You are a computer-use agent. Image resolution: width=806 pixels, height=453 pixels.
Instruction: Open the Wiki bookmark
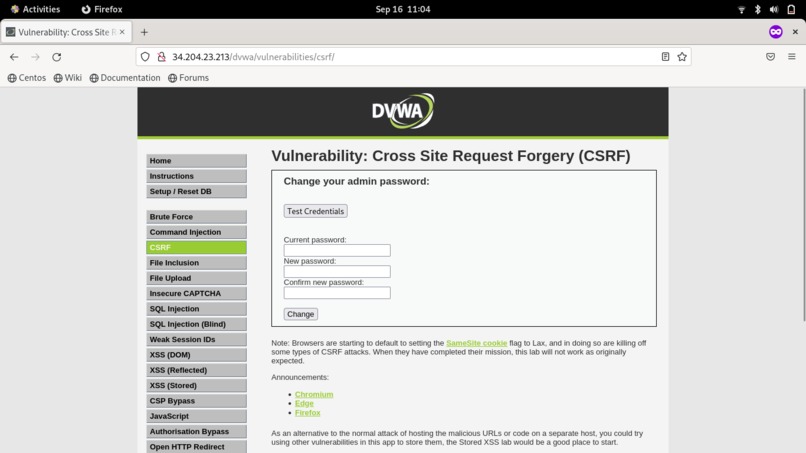(x=68, y=78)
